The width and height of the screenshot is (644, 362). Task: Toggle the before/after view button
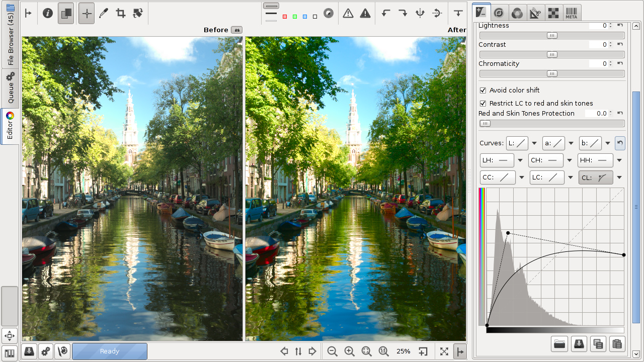point(65,14)
